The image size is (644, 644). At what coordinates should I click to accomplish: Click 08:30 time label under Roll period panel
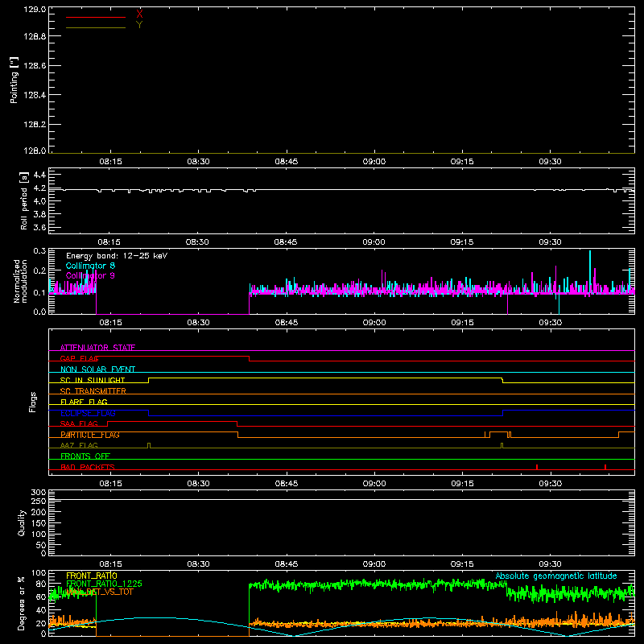click(x=197, y=242)
